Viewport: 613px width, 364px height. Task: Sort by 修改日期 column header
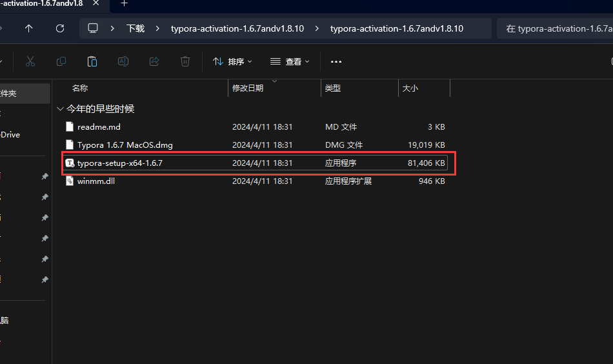pyautogui.click(x=248, y=88)
